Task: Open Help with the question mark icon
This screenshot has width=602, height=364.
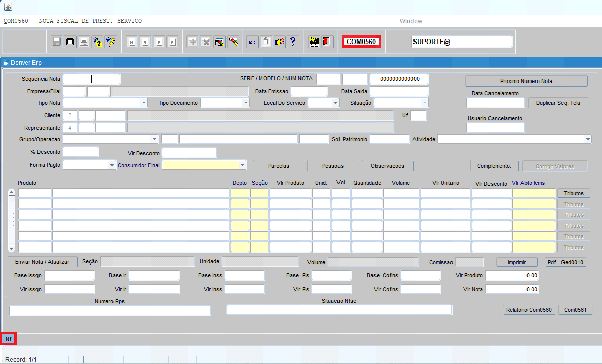Action: [293, 42]
